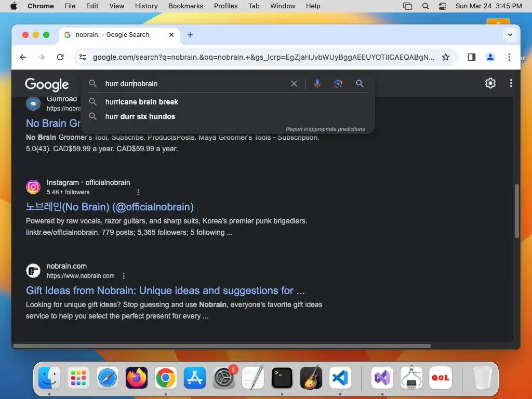The height and width of the screenshot is (399, 532).
Task: Open Gift Ideas from Nobrain result link
Action: pos(165,290)
